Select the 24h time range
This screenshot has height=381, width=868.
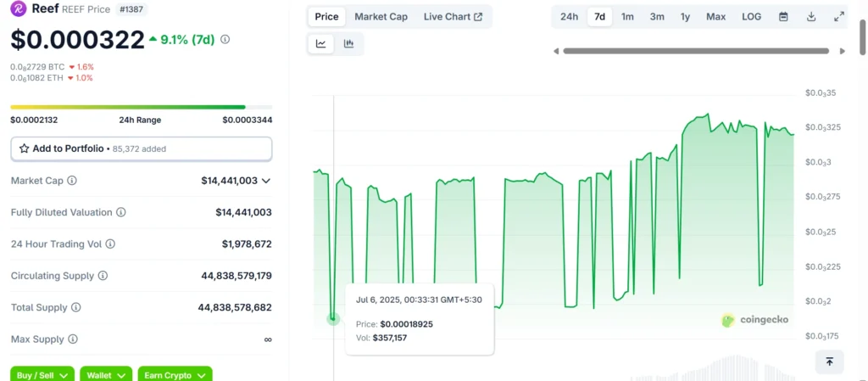[569, 17]
